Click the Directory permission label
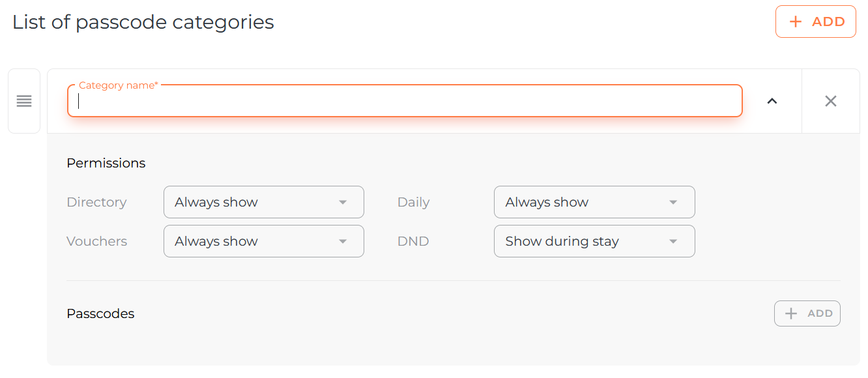 96,202
